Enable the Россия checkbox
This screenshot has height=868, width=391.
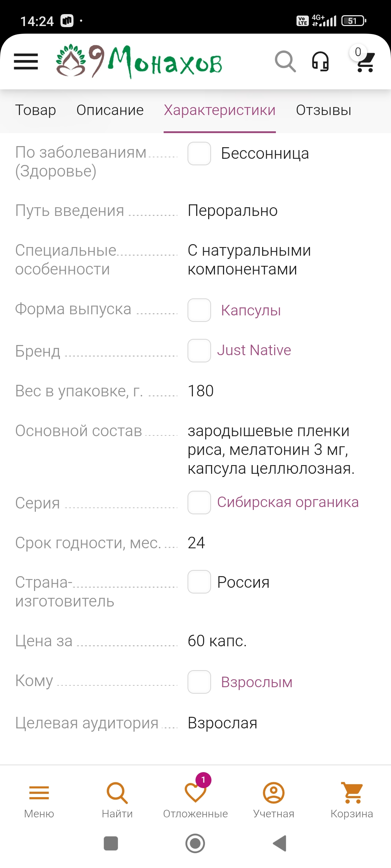click(199, 582)
